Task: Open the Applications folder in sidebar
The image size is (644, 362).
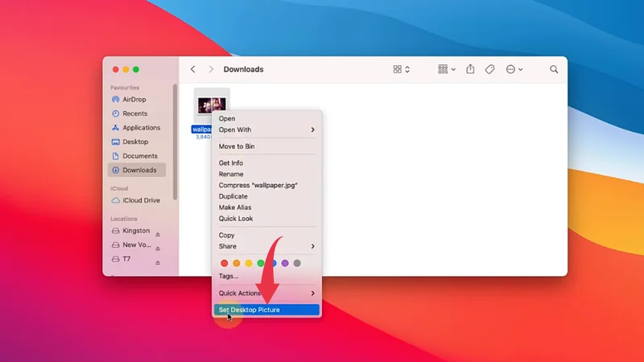Action: pyautogui.click(x=141, y=128)
